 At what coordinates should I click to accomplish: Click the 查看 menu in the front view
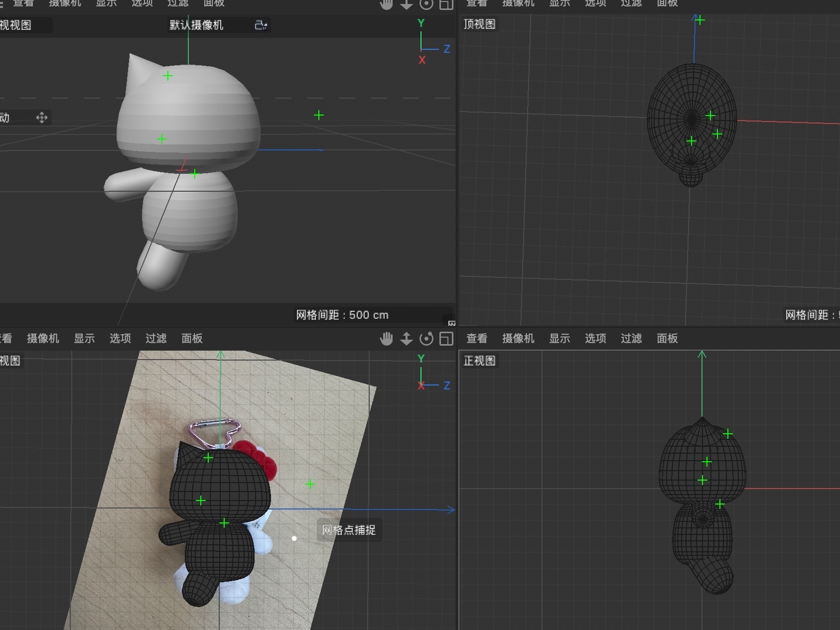pos(477,338)
